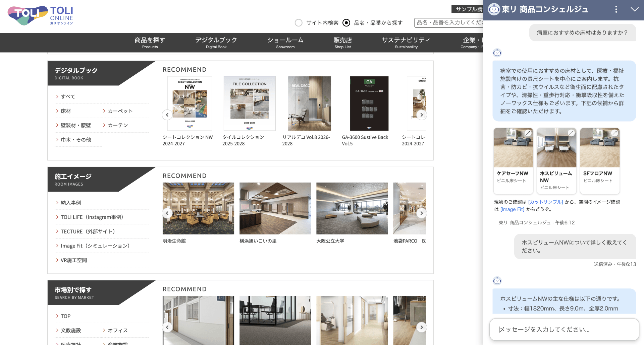644x345 pixels.
Task: Open 販売店 Shop List menu
Action: click(x=342, y=43)
